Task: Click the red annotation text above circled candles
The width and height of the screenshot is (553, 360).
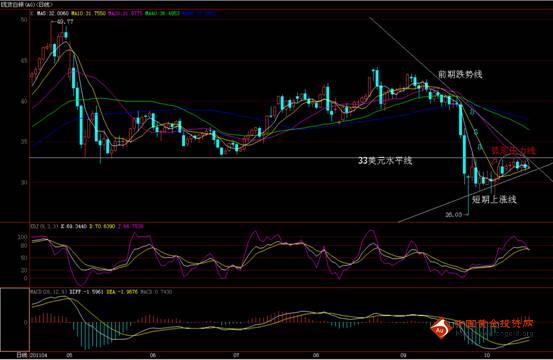Action: (514, 151)
